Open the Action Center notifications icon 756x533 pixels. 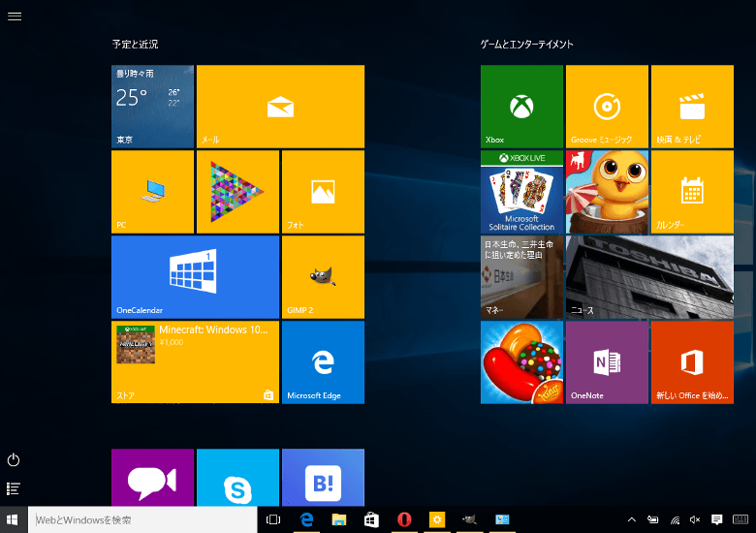[717, 519]
